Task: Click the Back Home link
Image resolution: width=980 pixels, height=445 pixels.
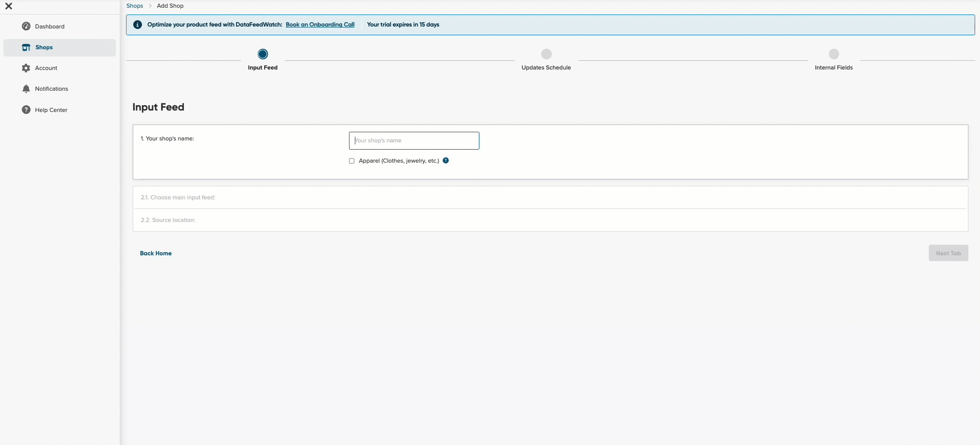Action: tap(155, 253)
